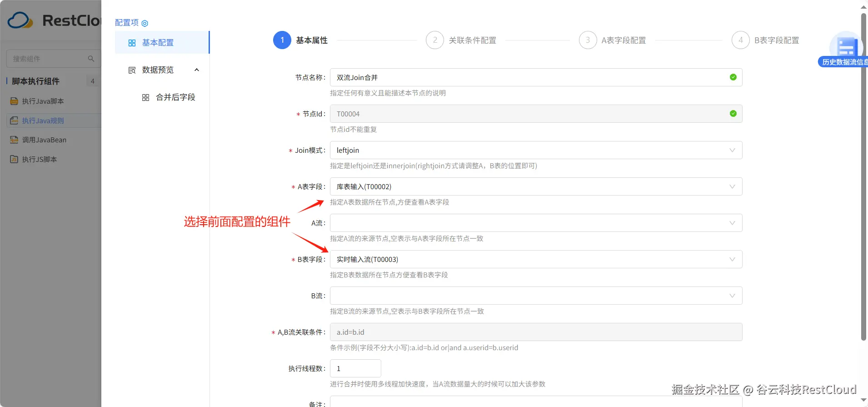Click the 数据预览 preview icon

point(132,70)
